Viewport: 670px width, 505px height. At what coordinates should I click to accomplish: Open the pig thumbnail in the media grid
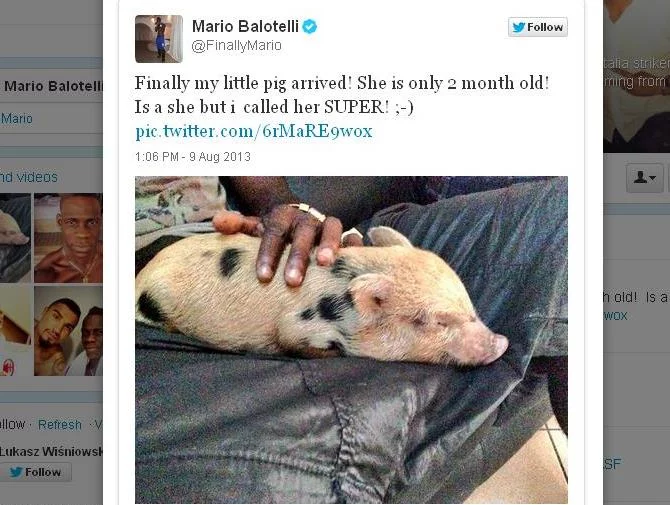click(15, 238)
